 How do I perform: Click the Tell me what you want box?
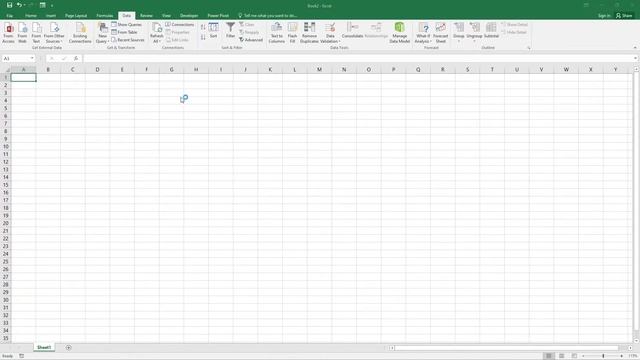(x=268, y=16)
